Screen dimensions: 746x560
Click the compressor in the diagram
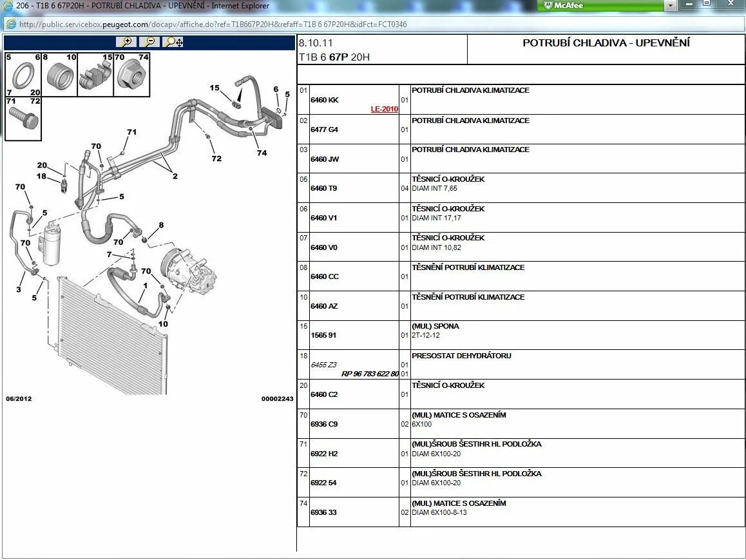pyautogui.click(x=188, y=270)
